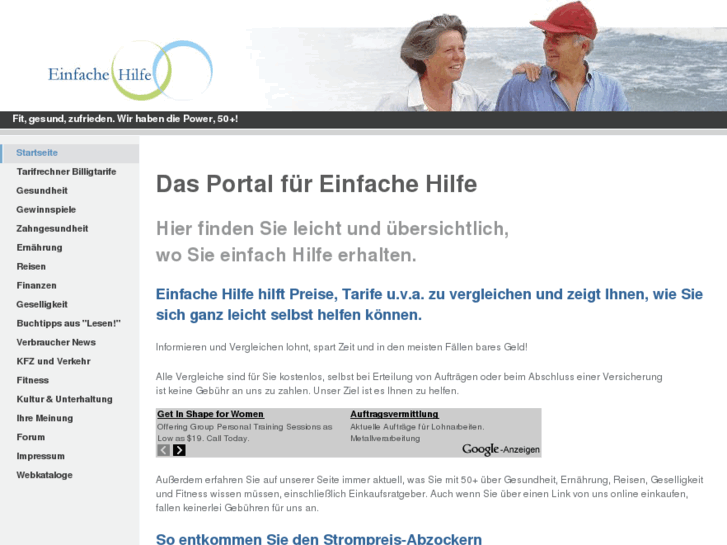Show previous ad with left arrow
The width and height of the screenshot is (727, 545).
[163, 450]
